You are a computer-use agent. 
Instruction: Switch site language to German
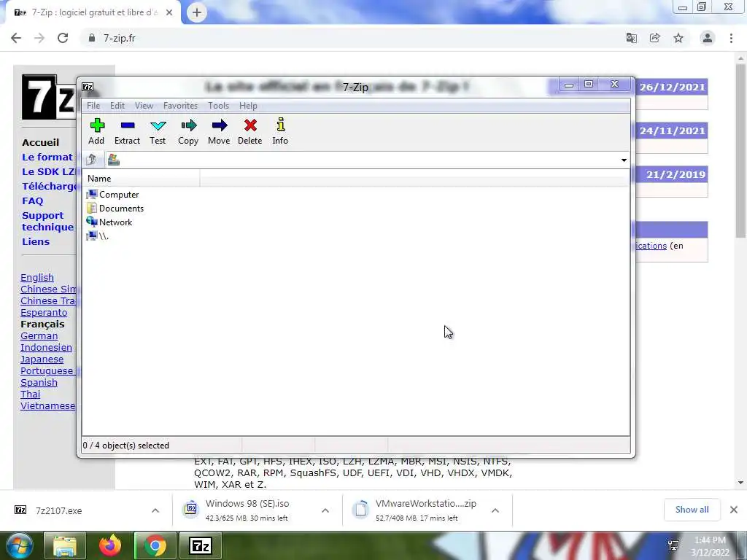39,335
